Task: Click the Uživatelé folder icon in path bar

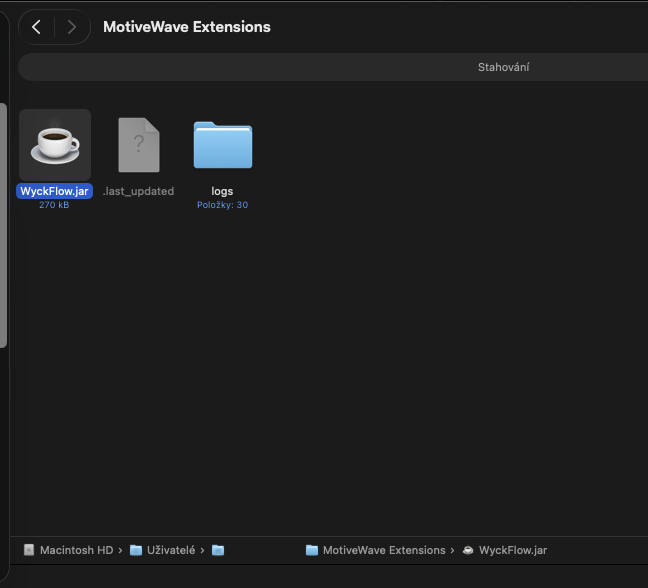Action: coord(136,550)
